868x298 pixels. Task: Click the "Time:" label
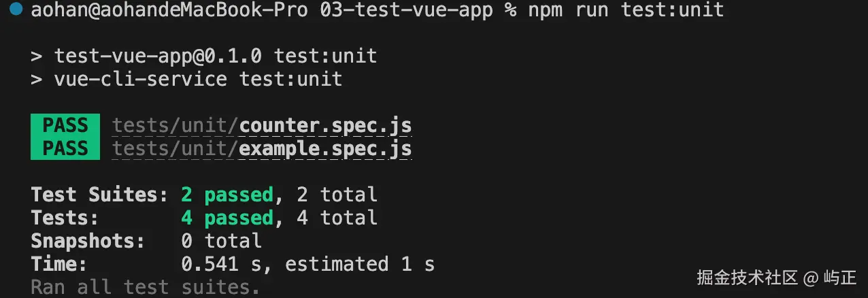pos(59,263)
